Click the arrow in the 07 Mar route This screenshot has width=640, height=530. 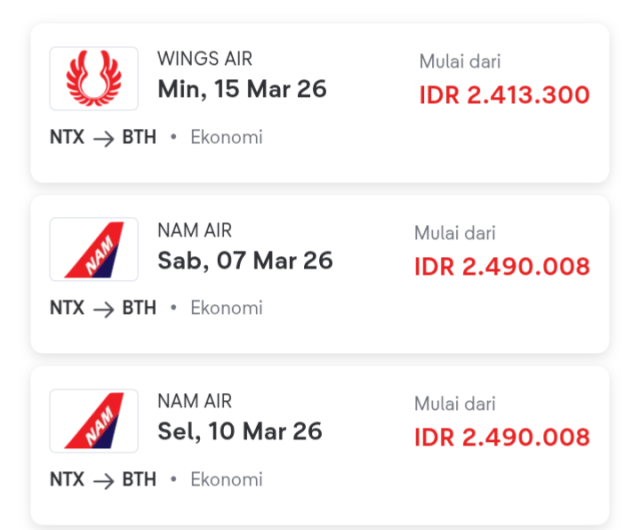click(x=104, y=309)
